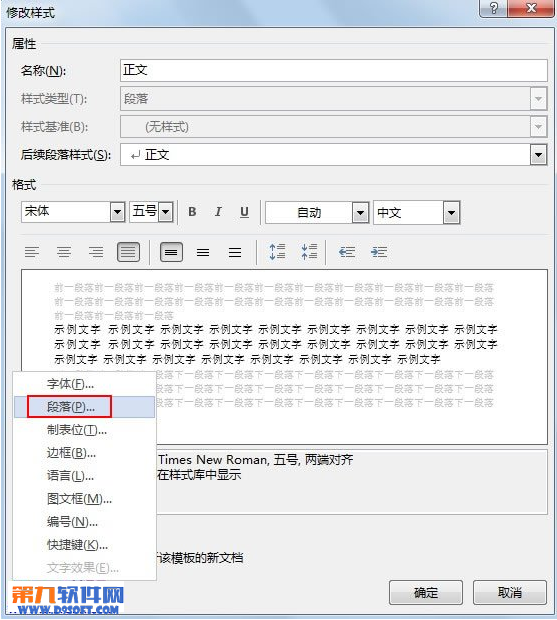The image size is (557, 620).
Task: Set double line spacing icon
Action: tap(235, 252)
